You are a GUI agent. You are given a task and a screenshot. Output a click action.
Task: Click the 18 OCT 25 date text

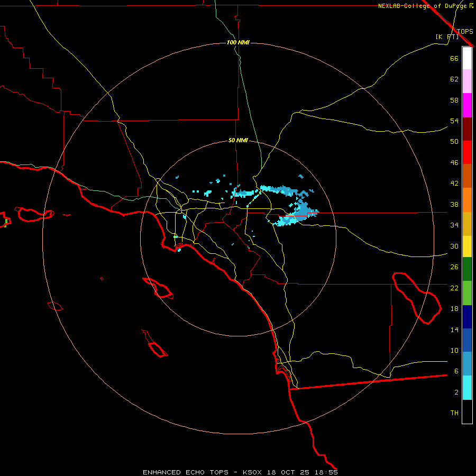point(288,472)
